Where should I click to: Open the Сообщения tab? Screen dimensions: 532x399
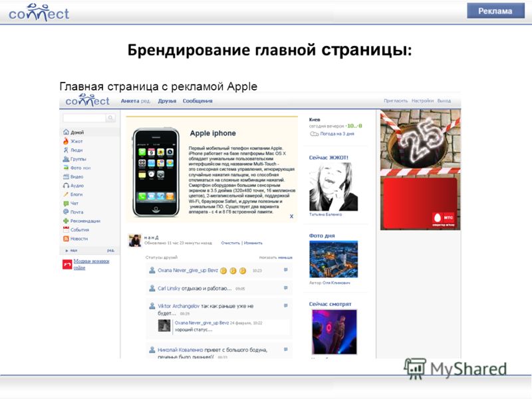[x=198, y=101]
